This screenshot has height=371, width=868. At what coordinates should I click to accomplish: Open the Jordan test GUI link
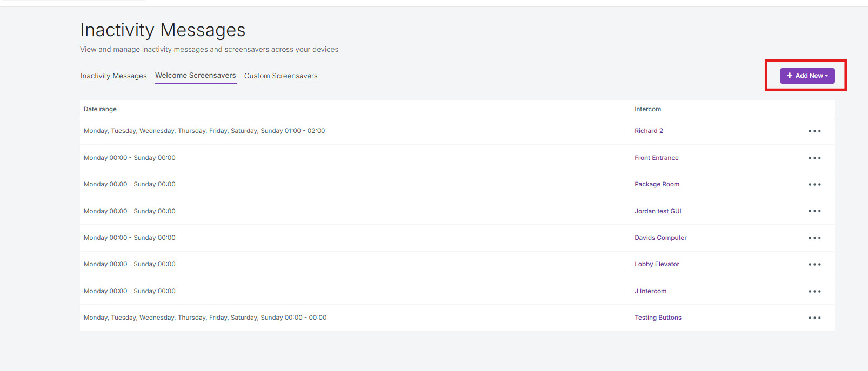(658, 211)
